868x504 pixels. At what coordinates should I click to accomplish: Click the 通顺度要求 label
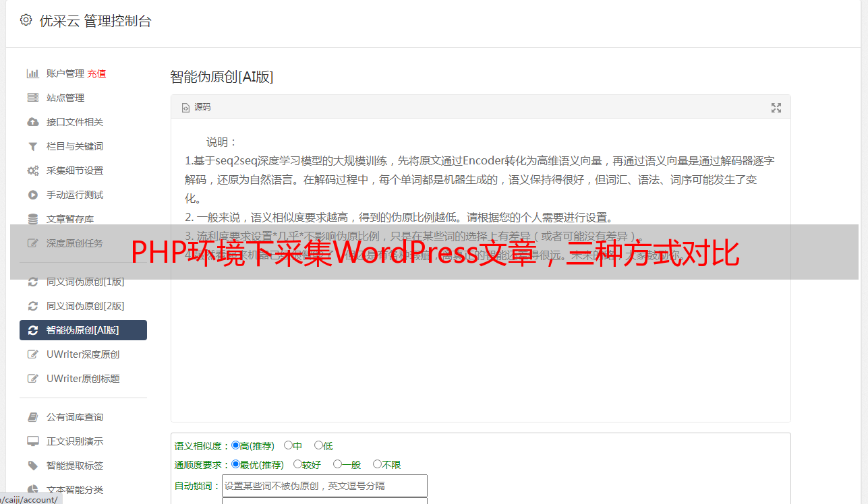[x=202, y=465]
